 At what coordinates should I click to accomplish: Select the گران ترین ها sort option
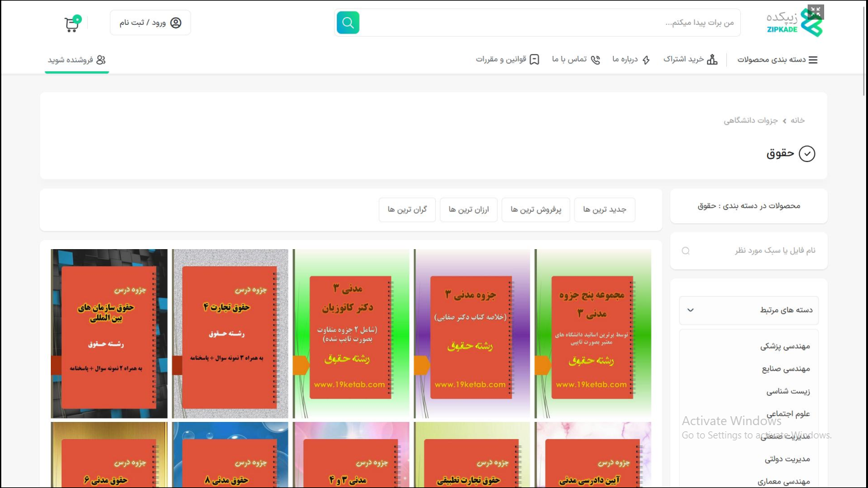pos(407,210)
